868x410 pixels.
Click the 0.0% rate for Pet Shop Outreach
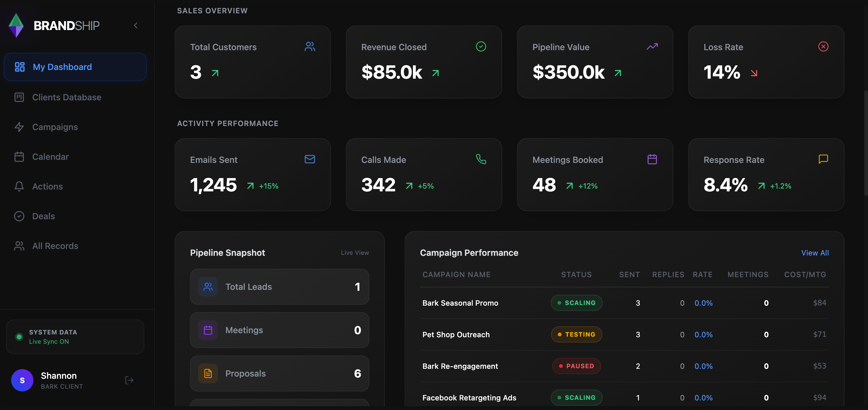[703, 334]
